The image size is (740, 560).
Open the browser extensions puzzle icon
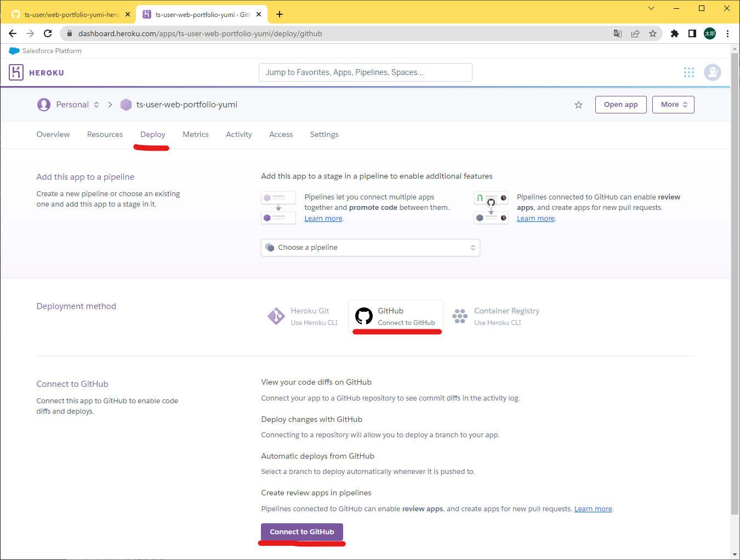click(x=675, y=33)
